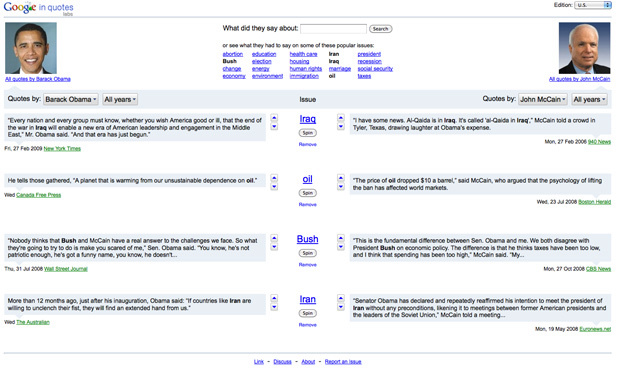Select the health care popular issue
The width and height of the screenshot is (622, 372).
point(303,54)
